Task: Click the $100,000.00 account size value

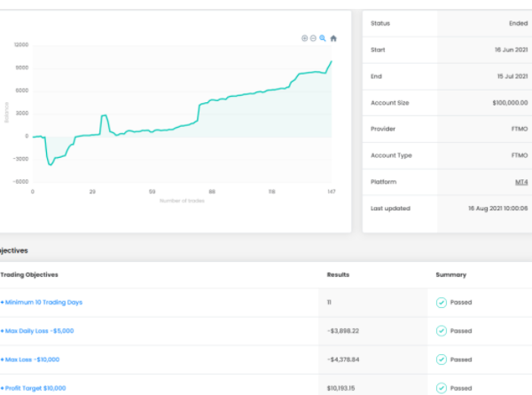Action: click(x=509, y=103)
